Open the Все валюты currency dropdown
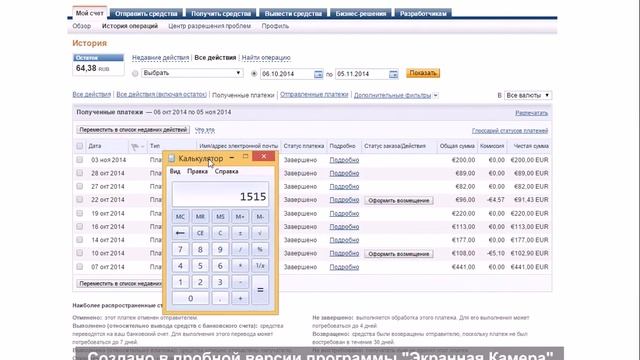 [528, 95]
